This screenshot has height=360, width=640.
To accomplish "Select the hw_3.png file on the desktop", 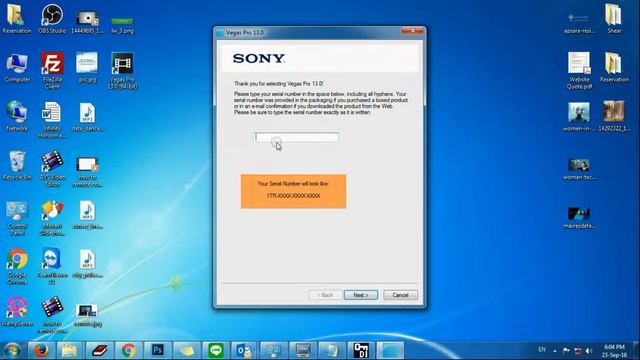I will click(x=122, y=25).
